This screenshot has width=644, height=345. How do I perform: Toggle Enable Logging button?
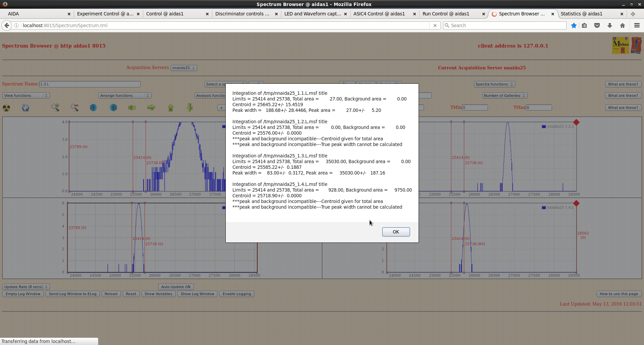pos(237,294)
